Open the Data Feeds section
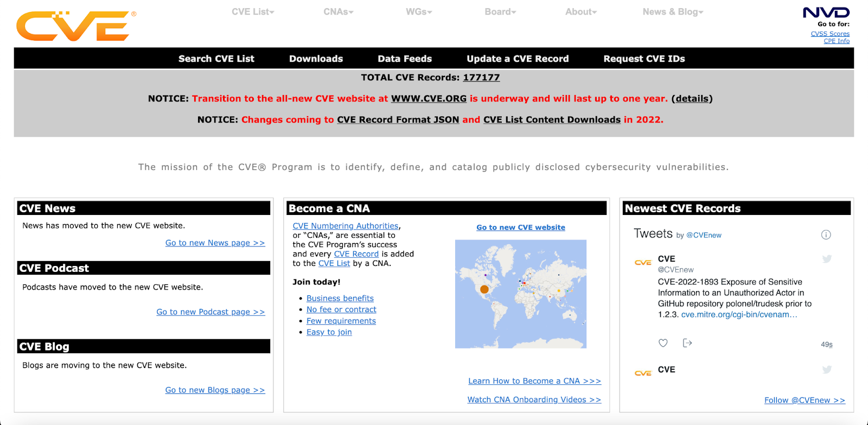868x425 pixels. coord(405,59)
